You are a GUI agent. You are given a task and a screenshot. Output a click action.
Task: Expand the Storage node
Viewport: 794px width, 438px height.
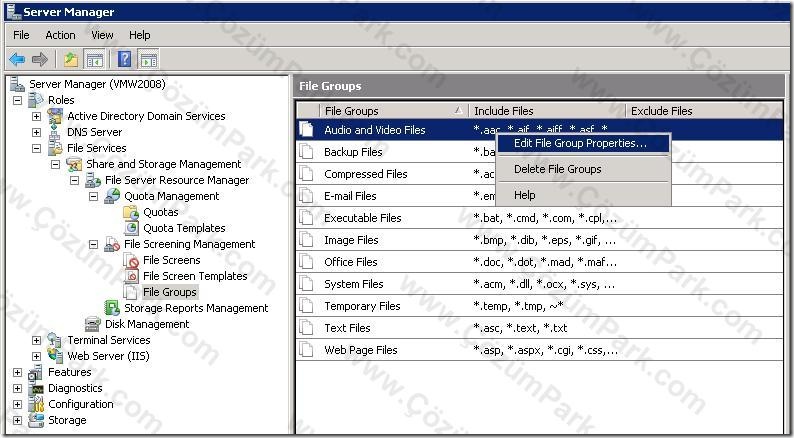[17, 420]
